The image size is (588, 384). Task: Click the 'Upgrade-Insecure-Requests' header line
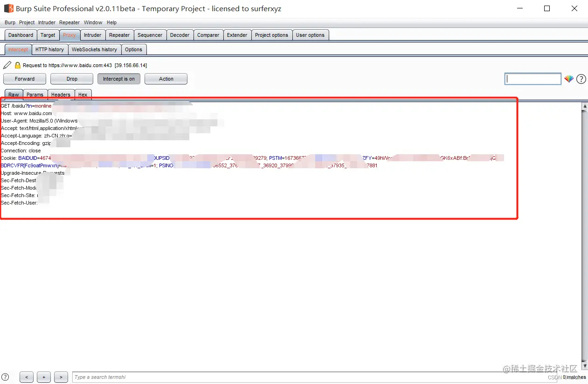33,173
